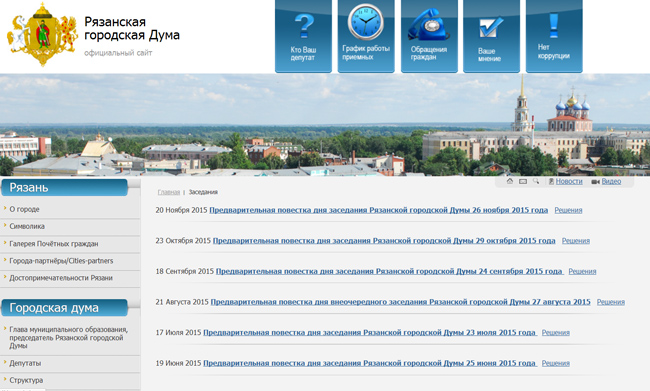Click the video camera icon beside Видео
Image resolution: width=650 pixels, height=391 pixels.
pyautogui.click(x=595, y=182)
